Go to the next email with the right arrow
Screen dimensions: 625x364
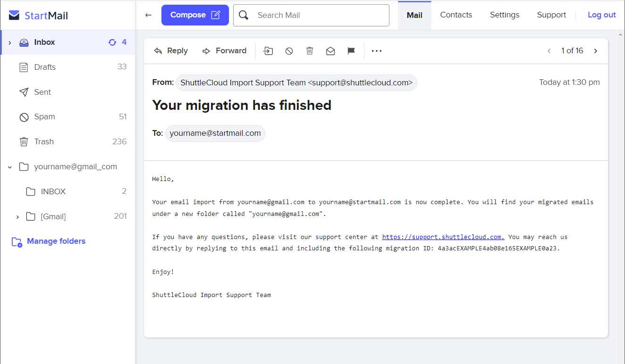click(596, 50)
